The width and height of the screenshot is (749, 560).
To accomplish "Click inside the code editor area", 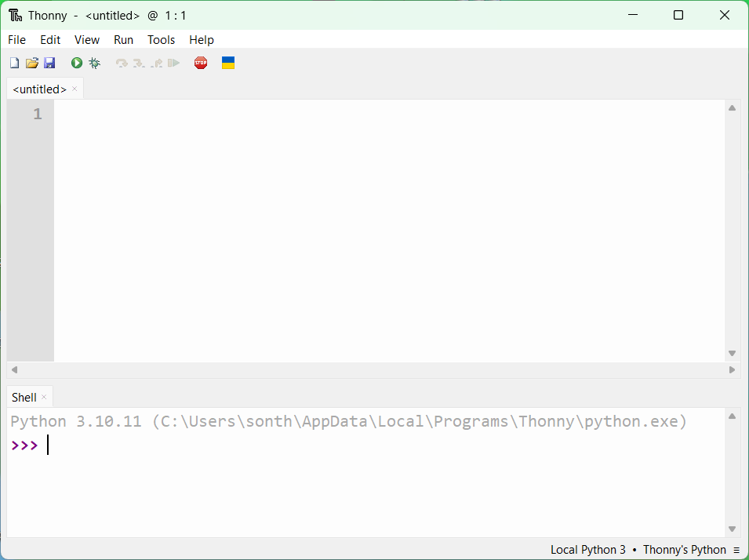I will click(389, 231).
